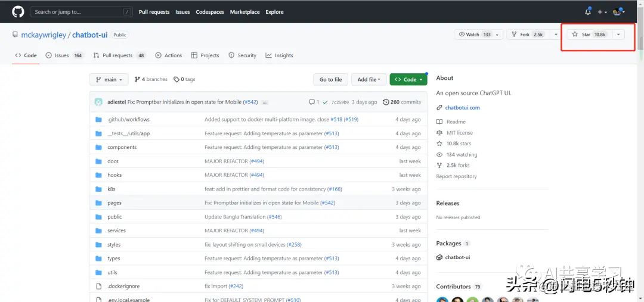Image resolution: width=644 pixels, height=302 pixels.
Task: Open the green Code dropdown
Action: (x=408, y=80)
